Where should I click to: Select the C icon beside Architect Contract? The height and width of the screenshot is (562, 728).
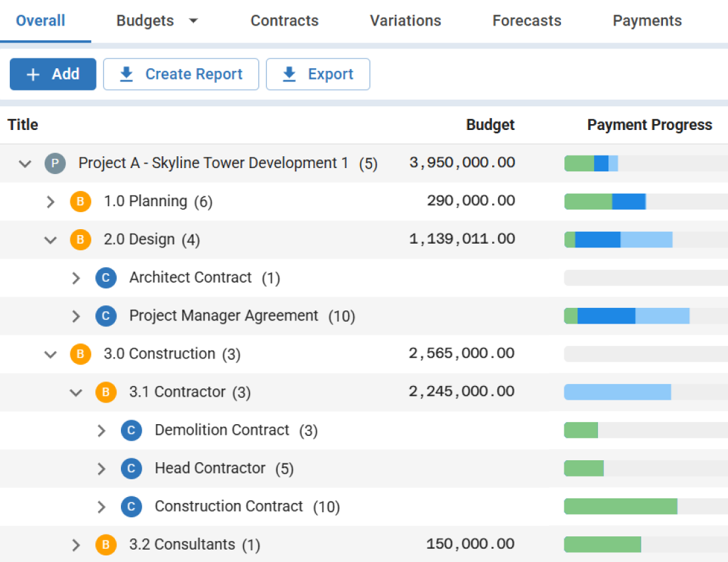click(x=106, y=278)
